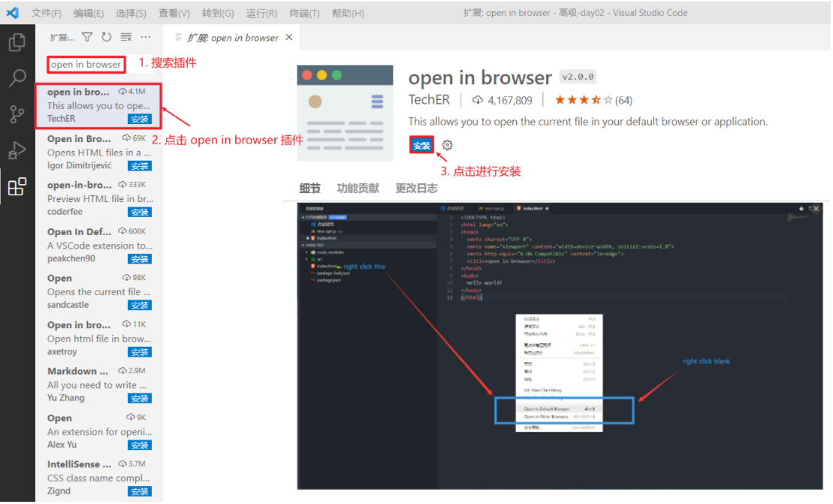Click the star rating (64) reviews
Image resolution: width=833 pixels, height=504 pixels.
593,100
